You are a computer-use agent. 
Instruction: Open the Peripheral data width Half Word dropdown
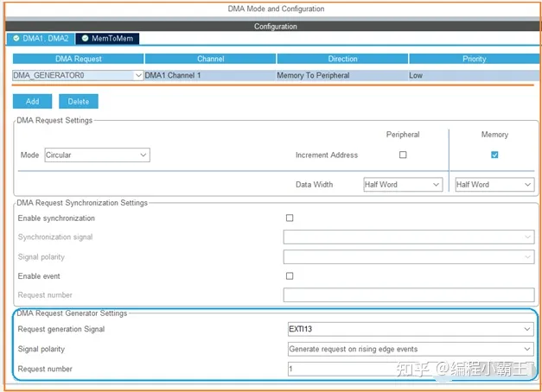[403, 185]
